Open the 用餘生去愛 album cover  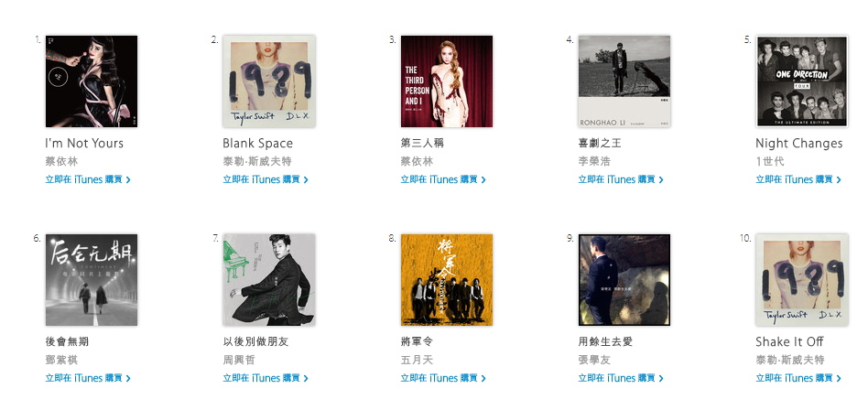[624, 280]
